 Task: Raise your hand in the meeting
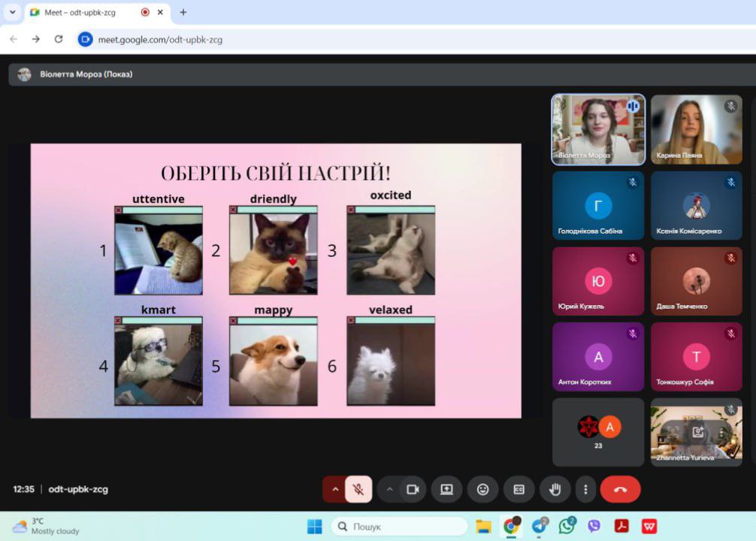(x=555, y=489)
